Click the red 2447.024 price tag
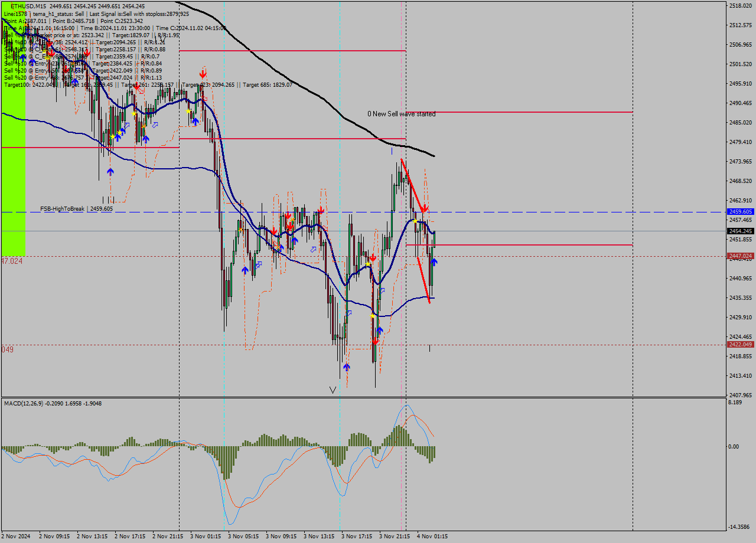This screenshot has width=756, height=543. (741, 256)
